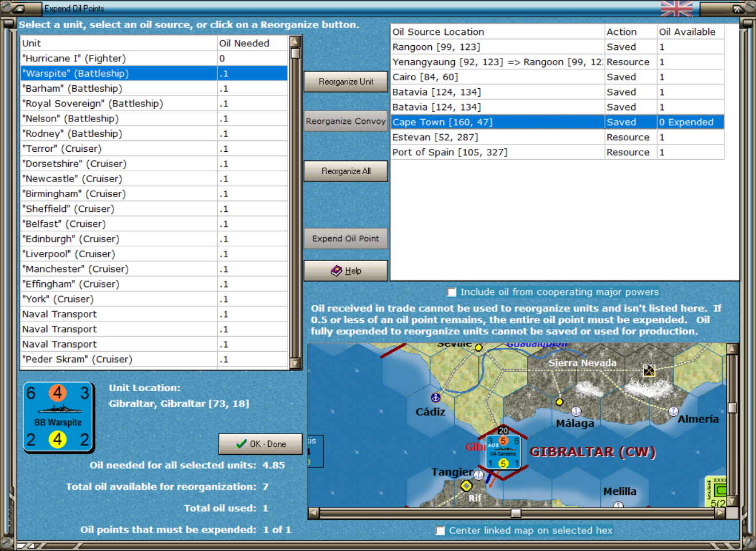The width and height of the screenshot is (756, 551).
Task: Click the Almería port icon on map
Action: [674, 411]
